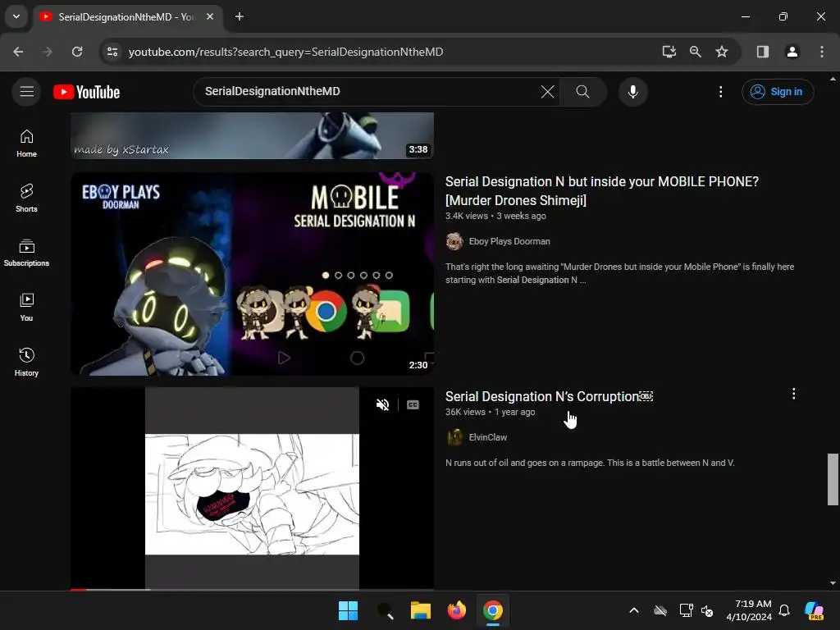Viewport: 840px width, 630px height.
Task: Play the Mobile Serial Designation N thumbnail
Action: point(253,274)
